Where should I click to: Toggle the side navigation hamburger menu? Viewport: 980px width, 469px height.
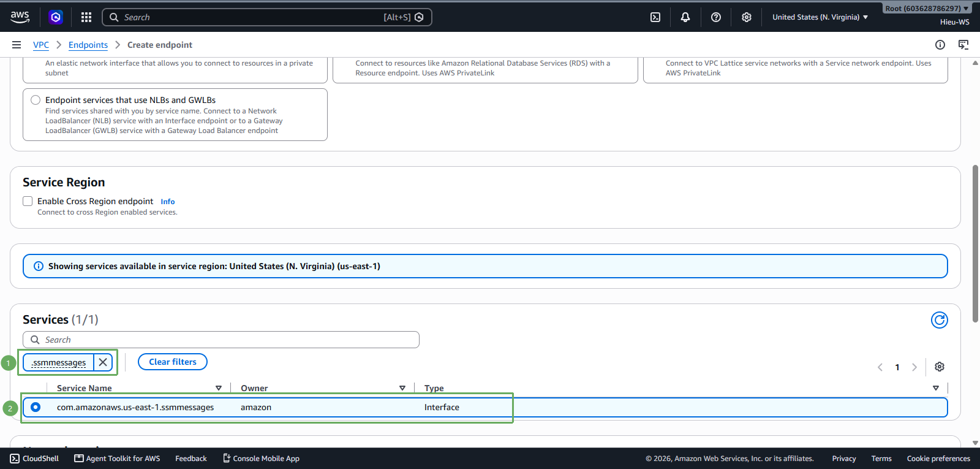tap(17, 45)
